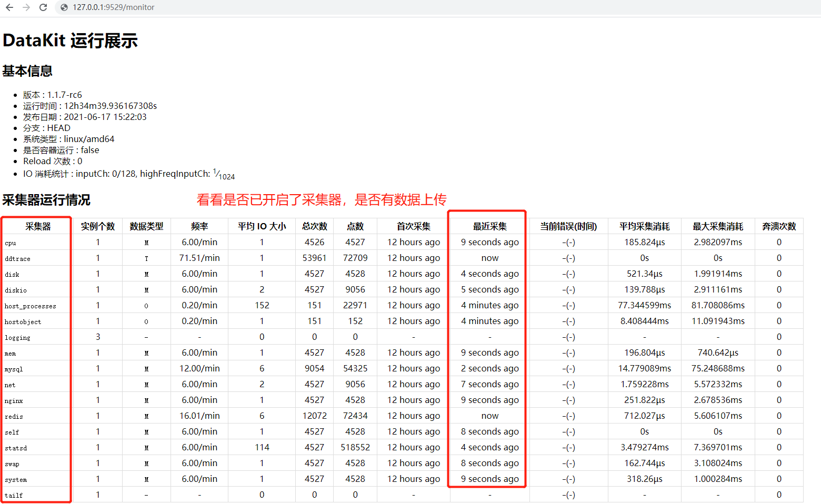The width and height of the screenshot is (821, 504).
Task: Click the 数据类型 column header
Action: coord(146,226)
